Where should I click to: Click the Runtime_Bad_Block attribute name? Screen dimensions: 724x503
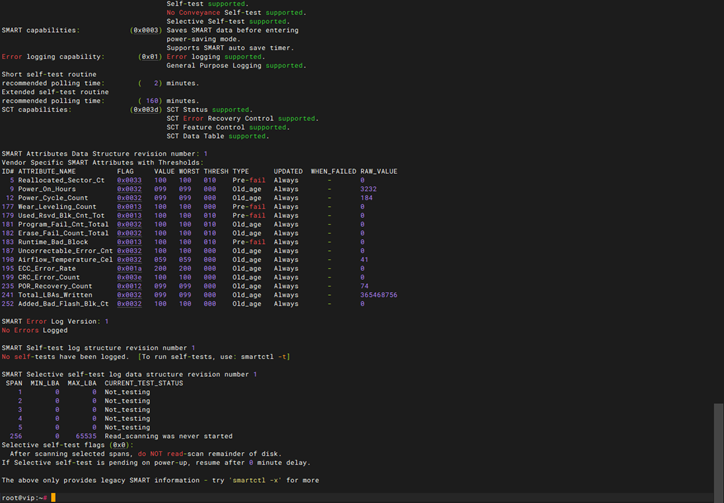pos(53,242)
